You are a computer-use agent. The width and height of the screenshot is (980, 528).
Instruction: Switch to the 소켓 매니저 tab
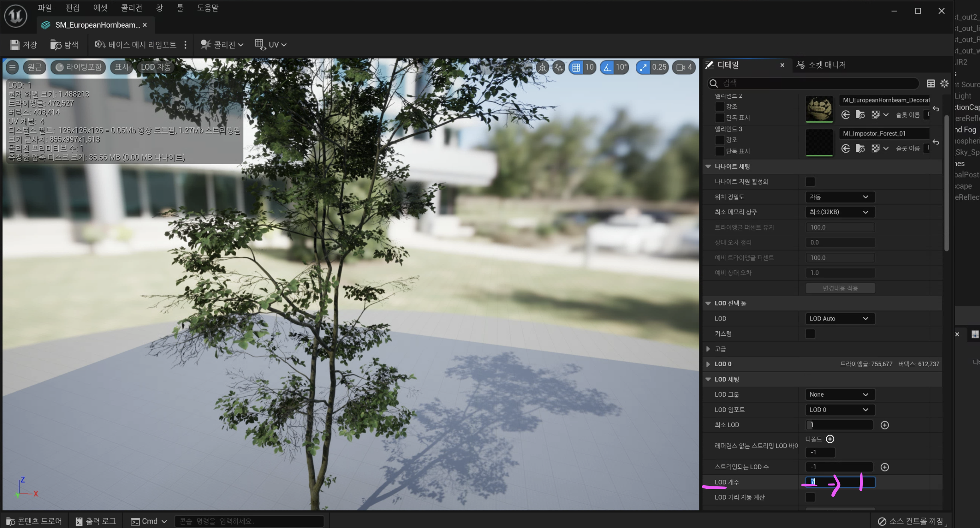(x=821, y=65)
